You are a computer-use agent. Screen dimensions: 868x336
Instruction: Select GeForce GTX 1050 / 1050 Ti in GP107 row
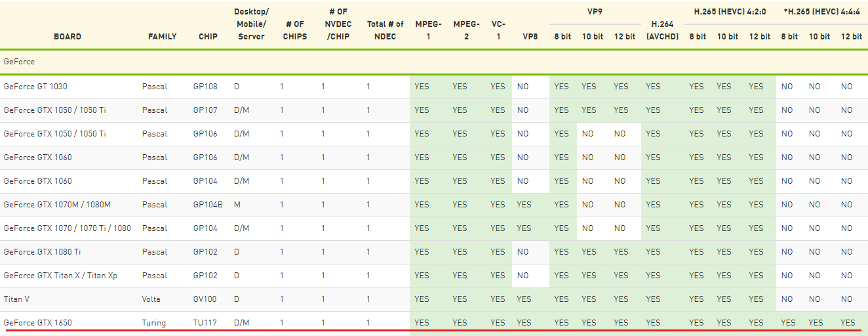pos(54,110)
